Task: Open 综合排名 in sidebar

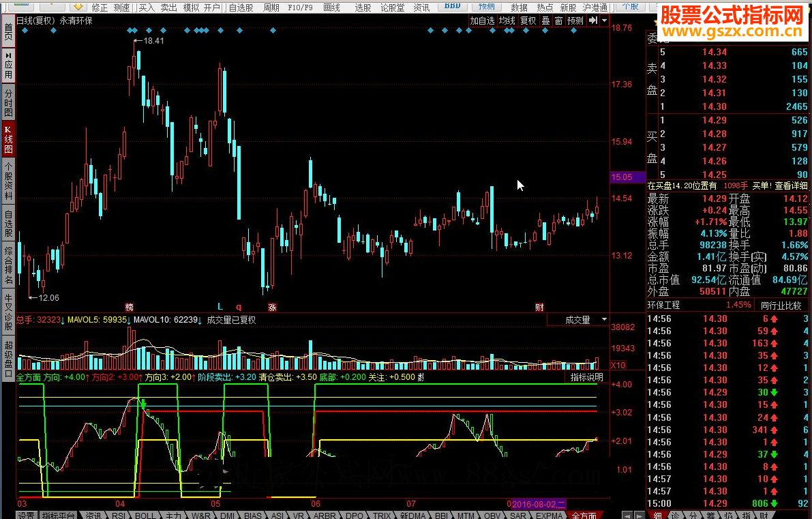Action: click(8, 265)
